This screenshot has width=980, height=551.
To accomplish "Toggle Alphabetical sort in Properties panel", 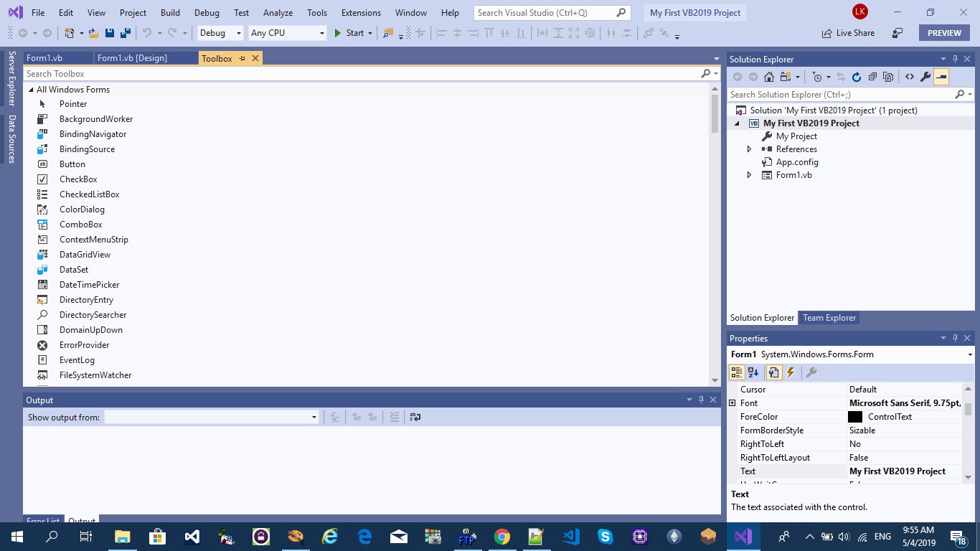I will tap(753, 372).
